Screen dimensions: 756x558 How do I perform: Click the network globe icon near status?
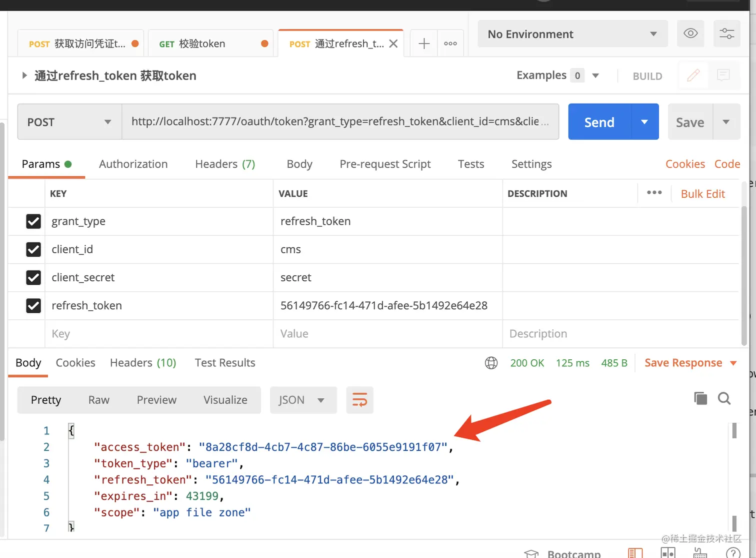pyautogui.click(x=491, y=363)
